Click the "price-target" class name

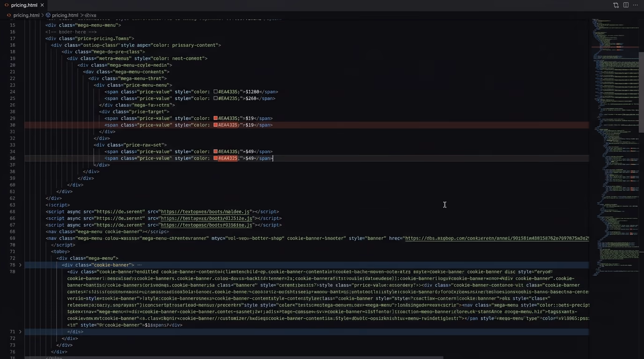pos(147,112)
